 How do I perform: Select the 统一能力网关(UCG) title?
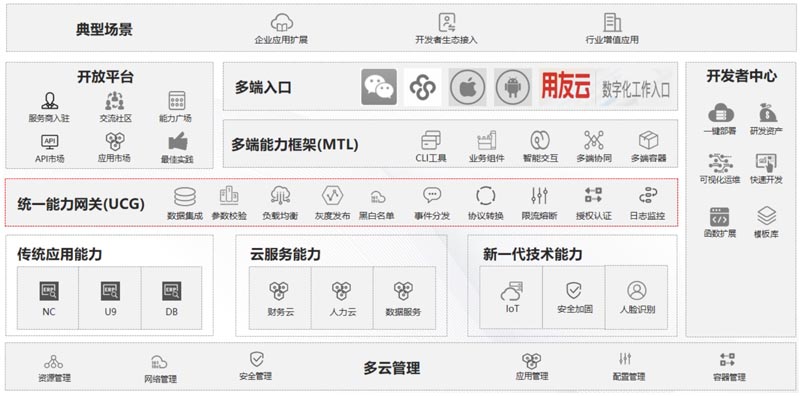(x=81, y=204)
